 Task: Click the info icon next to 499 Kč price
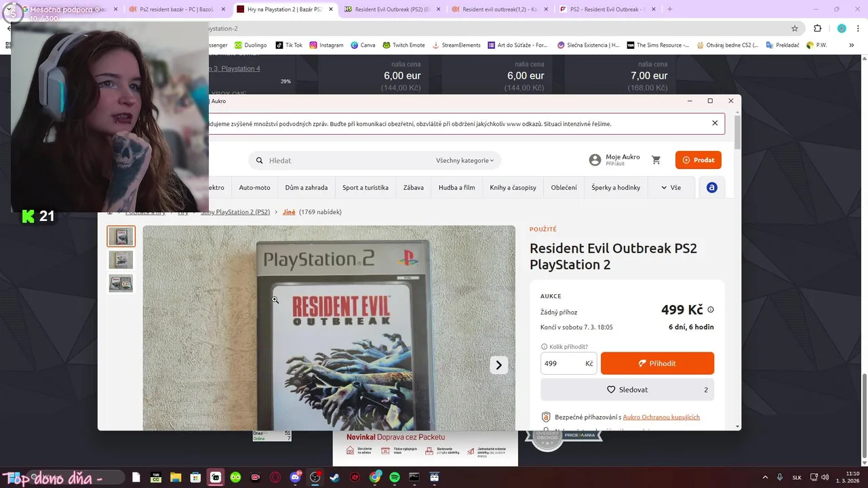pos(711,310)
